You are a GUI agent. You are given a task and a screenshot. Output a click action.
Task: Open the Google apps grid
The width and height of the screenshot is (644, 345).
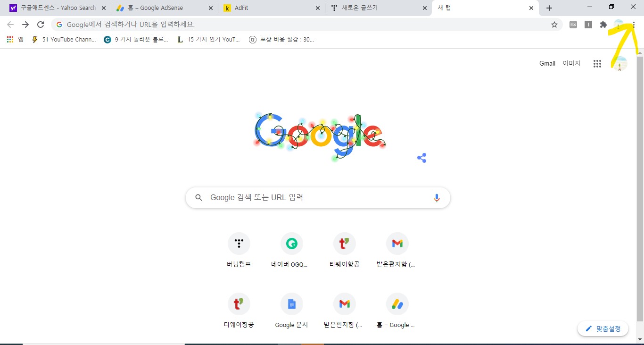pos(597,64)
